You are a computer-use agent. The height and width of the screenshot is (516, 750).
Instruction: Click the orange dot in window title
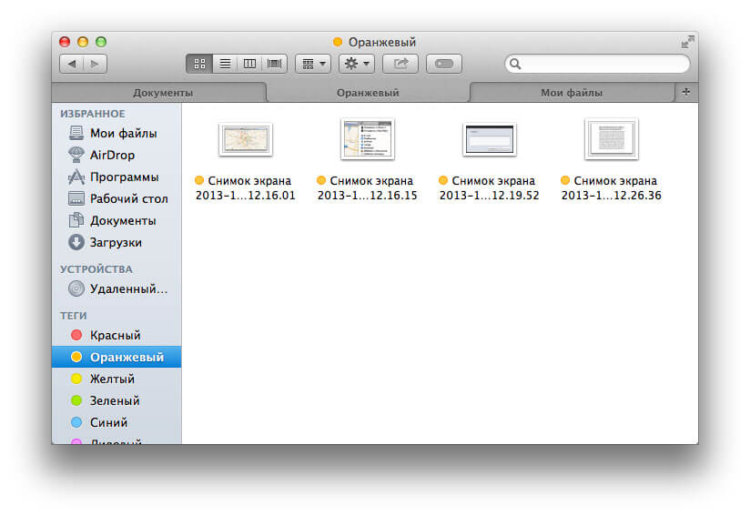tap(338, 42)
